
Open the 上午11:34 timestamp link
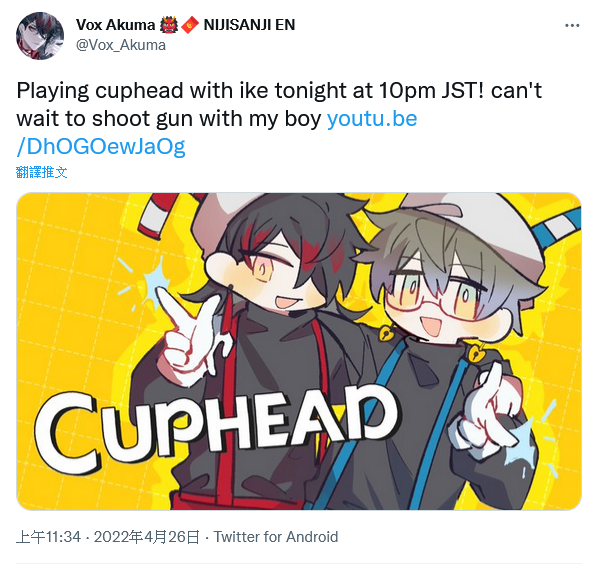click(48, 537)
